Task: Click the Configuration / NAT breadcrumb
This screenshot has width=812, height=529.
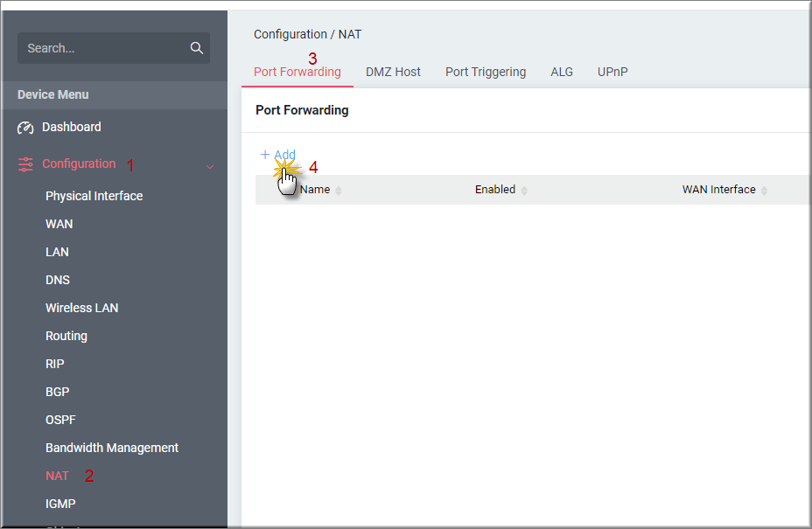Action: point(308,35)
